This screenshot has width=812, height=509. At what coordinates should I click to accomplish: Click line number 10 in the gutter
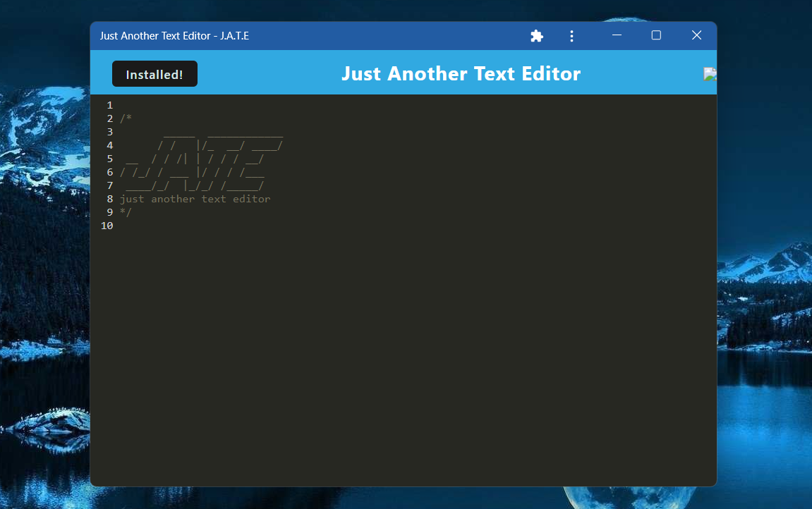pos(107,226)
